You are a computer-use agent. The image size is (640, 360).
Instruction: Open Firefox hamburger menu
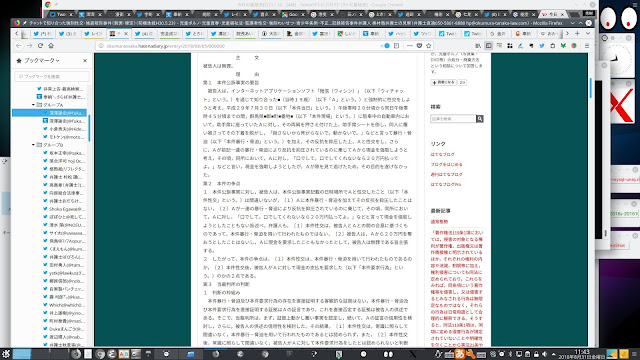[x=587, y=46]
